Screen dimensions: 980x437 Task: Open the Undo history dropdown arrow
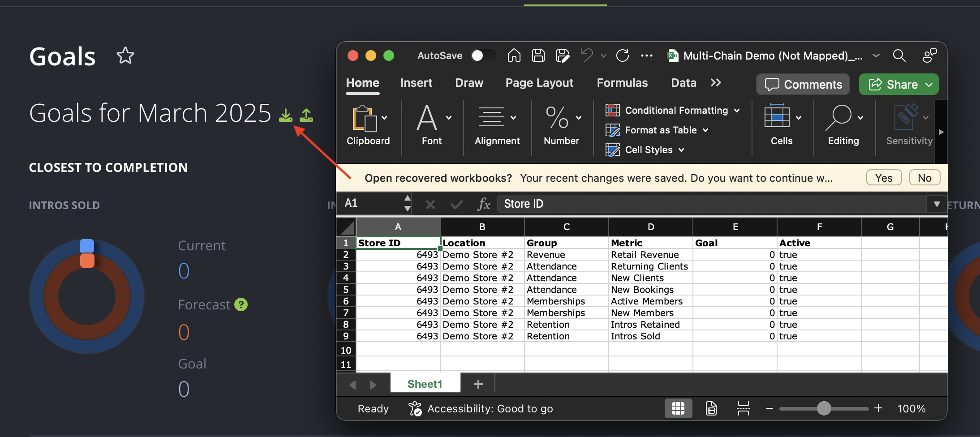click(x=604, y=56)
